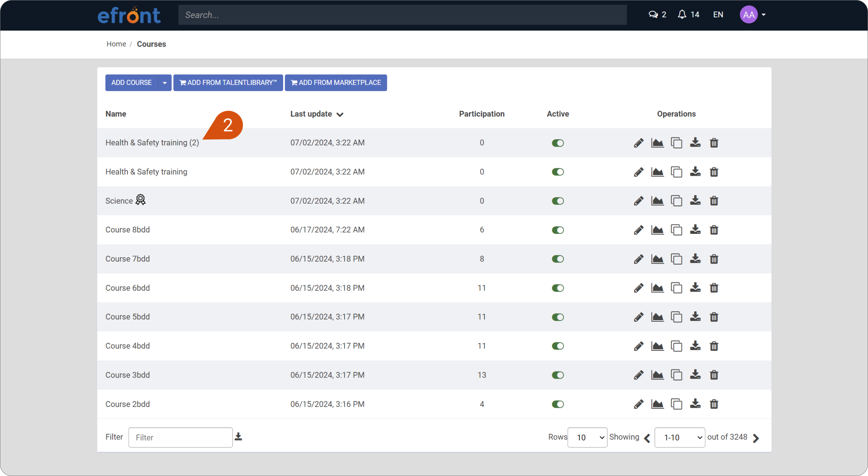868x476 pixels.
Task: Click the Add Course button
Action: tap(132, 83)
